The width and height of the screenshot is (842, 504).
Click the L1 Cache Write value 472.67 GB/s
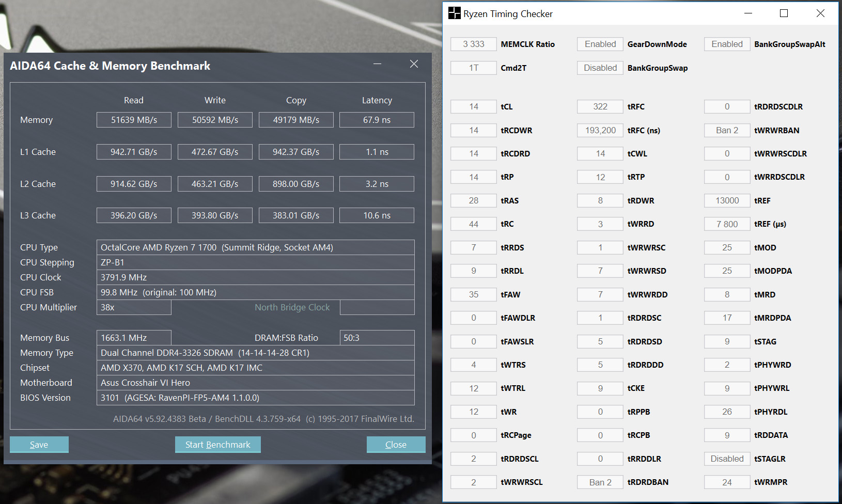pyautogui.click(x=215, y=152)
